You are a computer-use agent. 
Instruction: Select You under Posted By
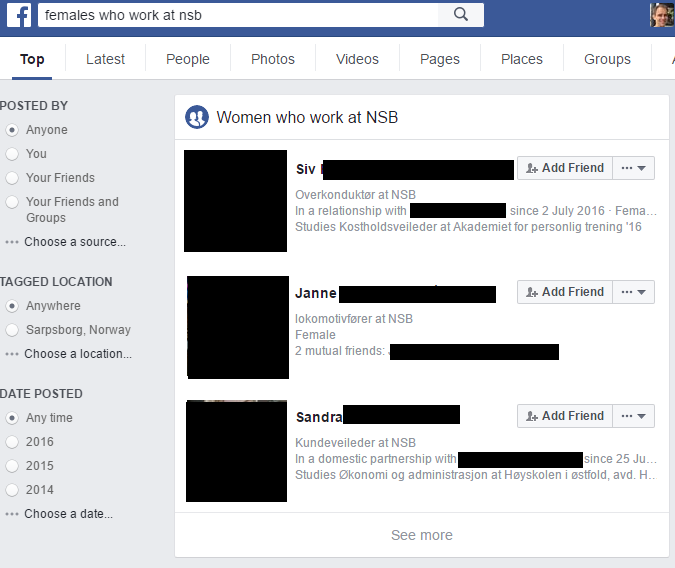(12, 154)
